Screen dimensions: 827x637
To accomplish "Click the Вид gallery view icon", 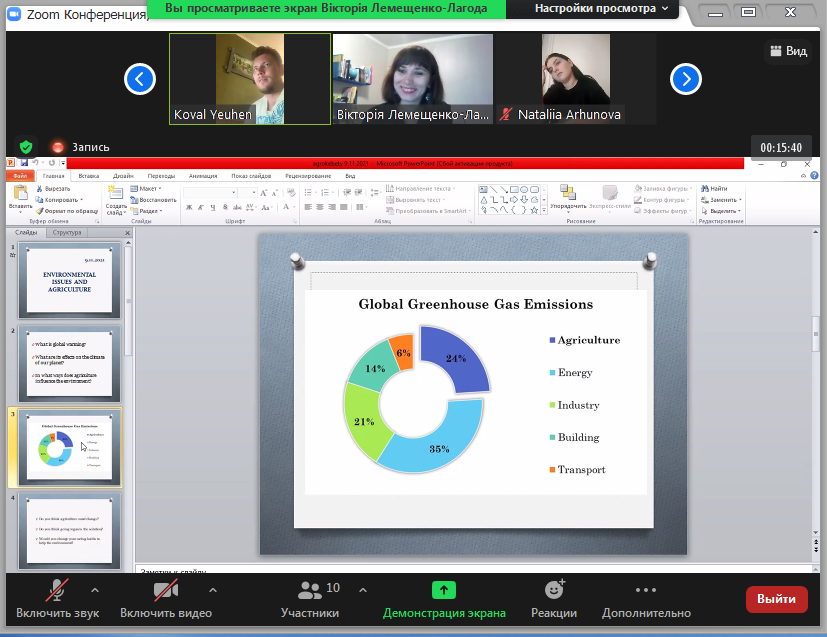I will coord(776,51).
